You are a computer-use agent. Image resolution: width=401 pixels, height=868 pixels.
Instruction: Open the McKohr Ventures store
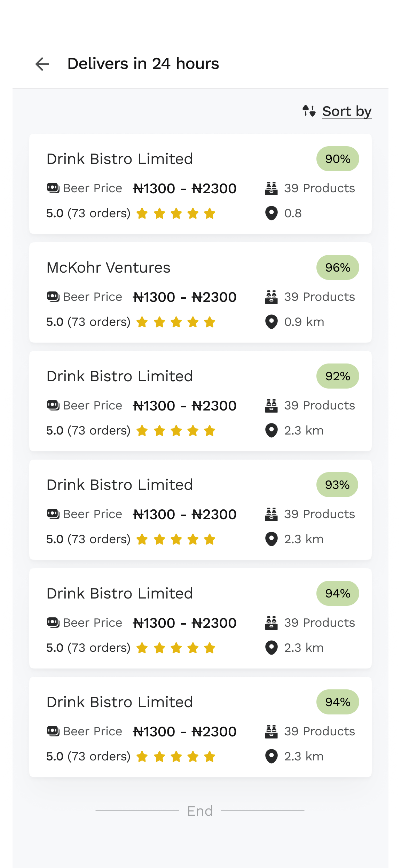pos(109,268)
